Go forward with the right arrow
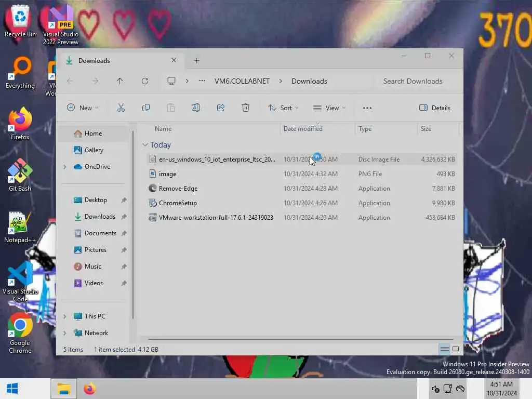532x399 pixels. 95,81
